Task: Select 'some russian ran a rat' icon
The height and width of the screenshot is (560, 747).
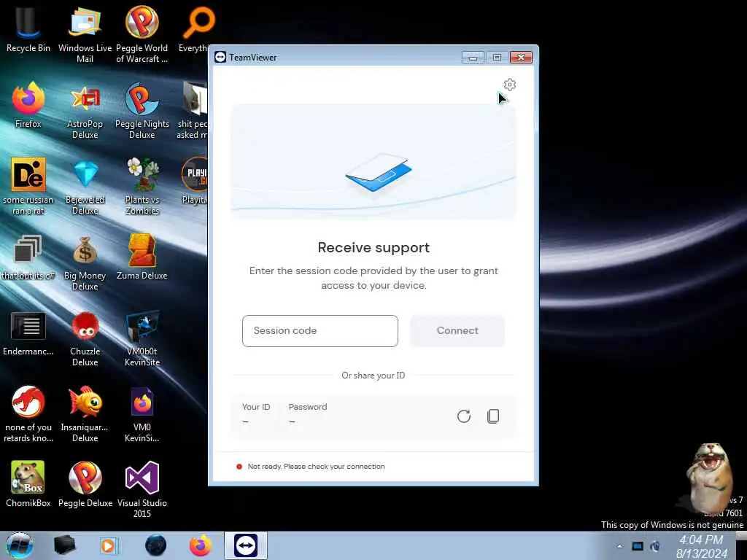Action: tap(28, 187)
